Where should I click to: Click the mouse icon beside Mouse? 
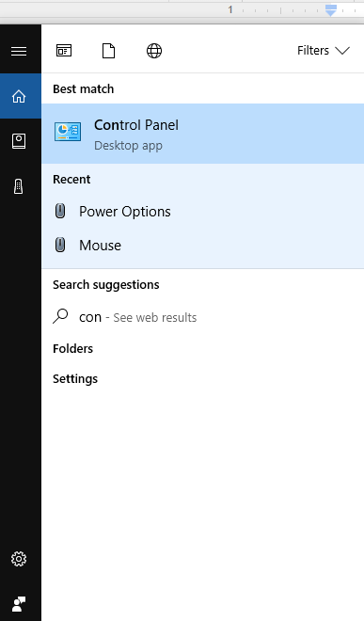click(60, 245)
